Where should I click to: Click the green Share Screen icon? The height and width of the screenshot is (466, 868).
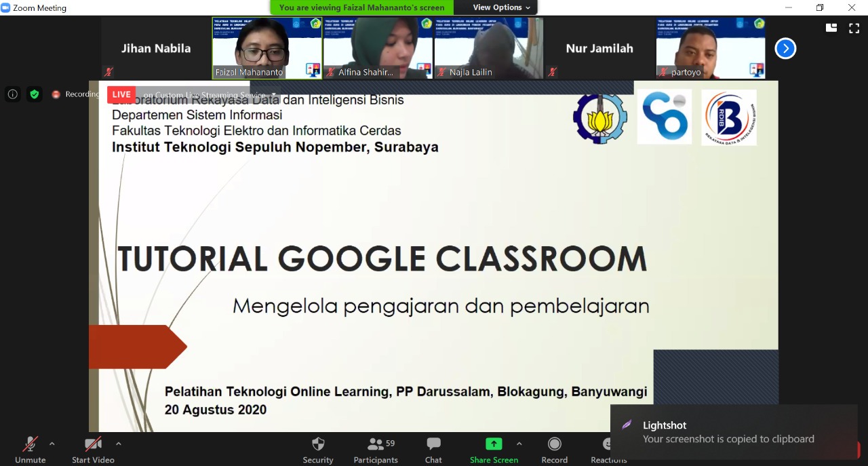pyautogui.click(x=494, y=444)
